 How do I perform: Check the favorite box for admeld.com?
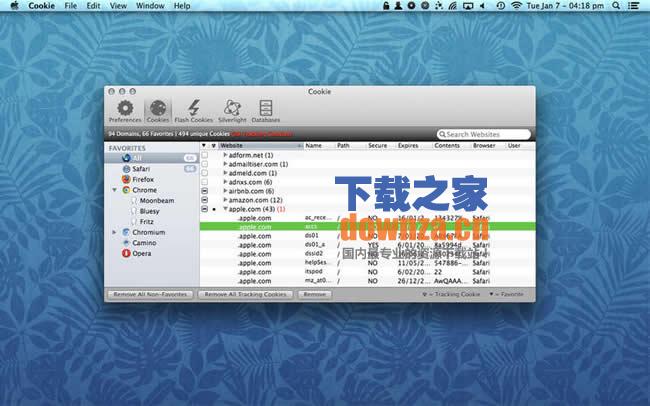pyautogui.click(x=204, y=173)
